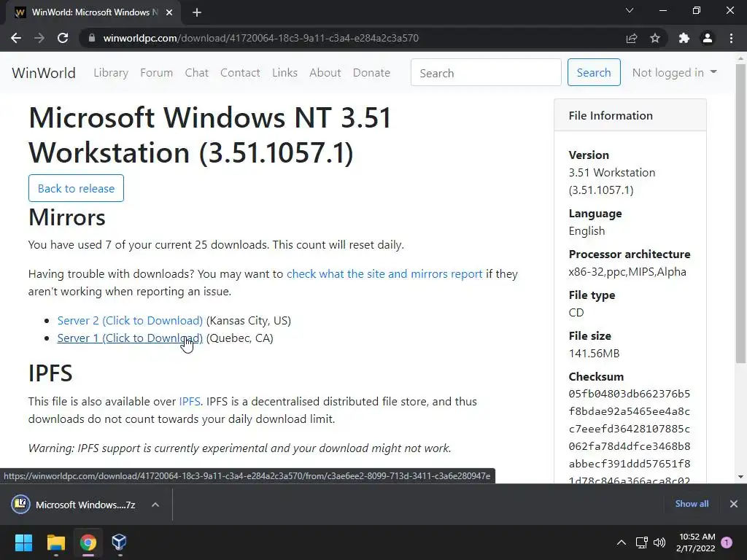Image resolution: width=747 pixels, height=560 pixels.
Task: Close the downloads bar
Action: pyautogui.click(x=734, y=504)
